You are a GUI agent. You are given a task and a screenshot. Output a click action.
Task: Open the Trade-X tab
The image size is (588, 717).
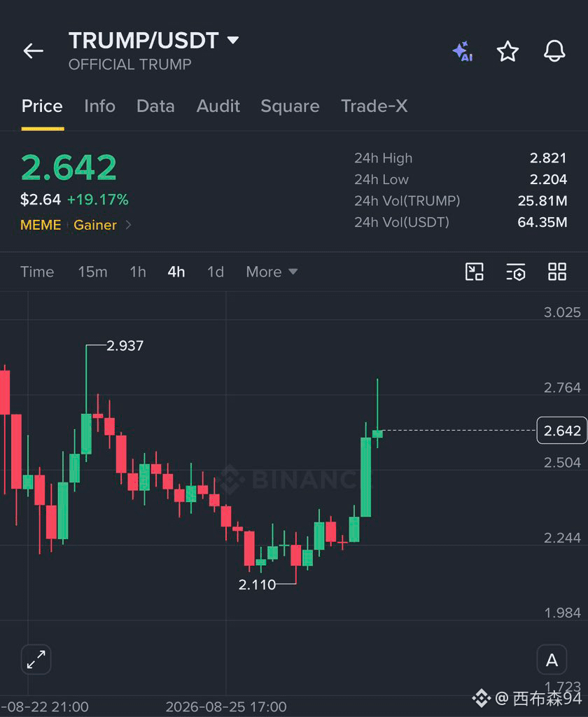[374, 106]
